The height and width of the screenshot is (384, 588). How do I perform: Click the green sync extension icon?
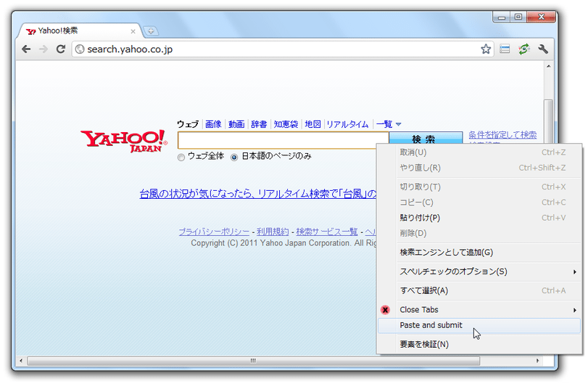524,49
